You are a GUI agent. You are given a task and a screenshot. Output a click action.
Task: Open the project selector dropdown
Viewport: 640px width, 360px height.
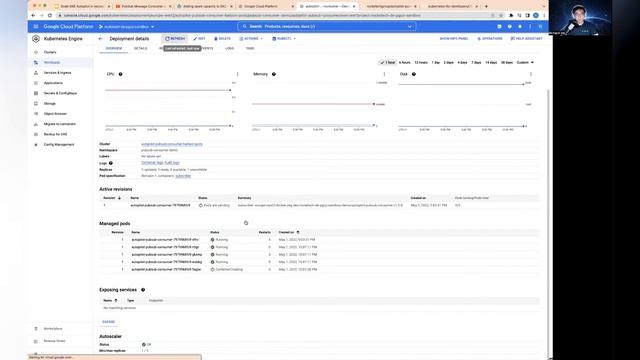click(127, 27)
